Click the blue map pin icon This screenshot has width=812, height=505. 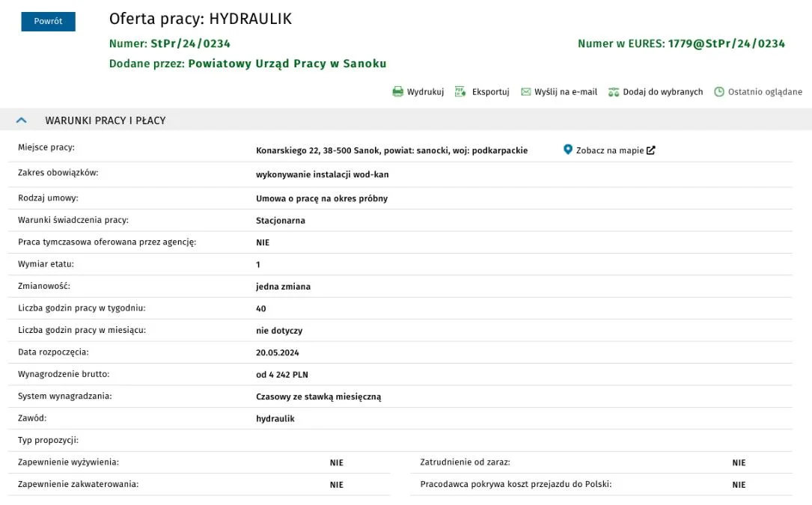point(567,150)
